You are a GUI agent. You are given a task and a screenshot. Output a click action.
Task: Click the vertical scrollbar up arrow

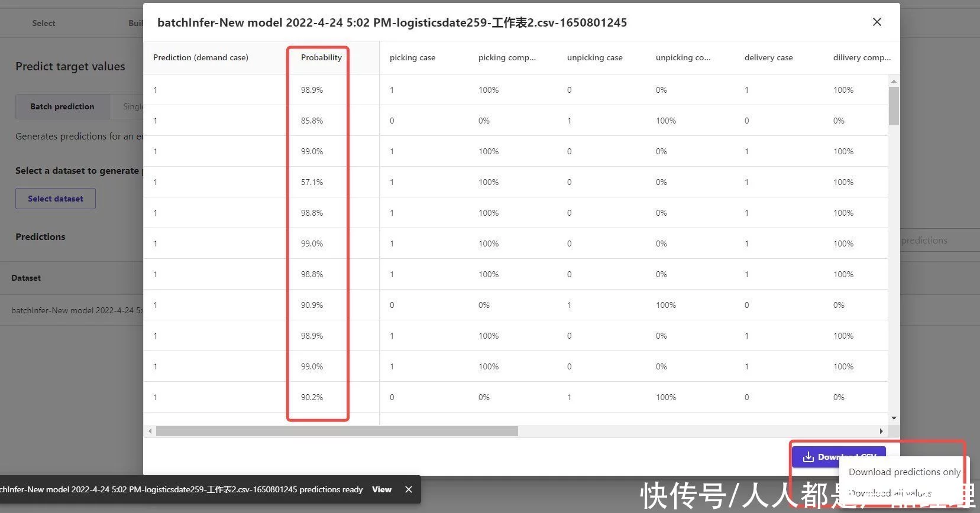894,81
